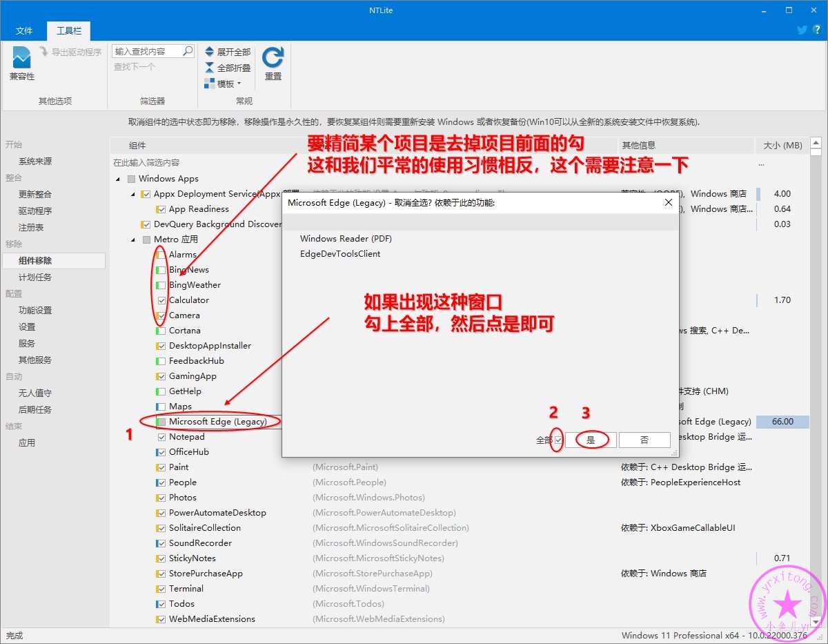Uncheck the Photos checkbox

click(161, 498)
